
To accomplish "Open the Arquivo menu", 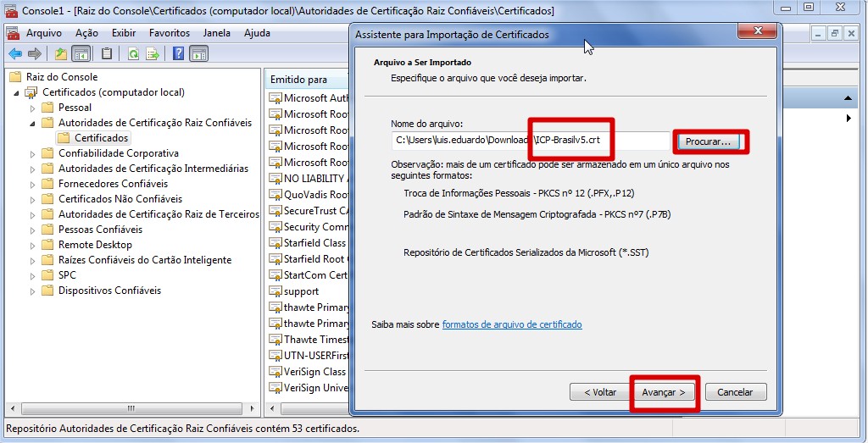I will [x=43, y=33].
